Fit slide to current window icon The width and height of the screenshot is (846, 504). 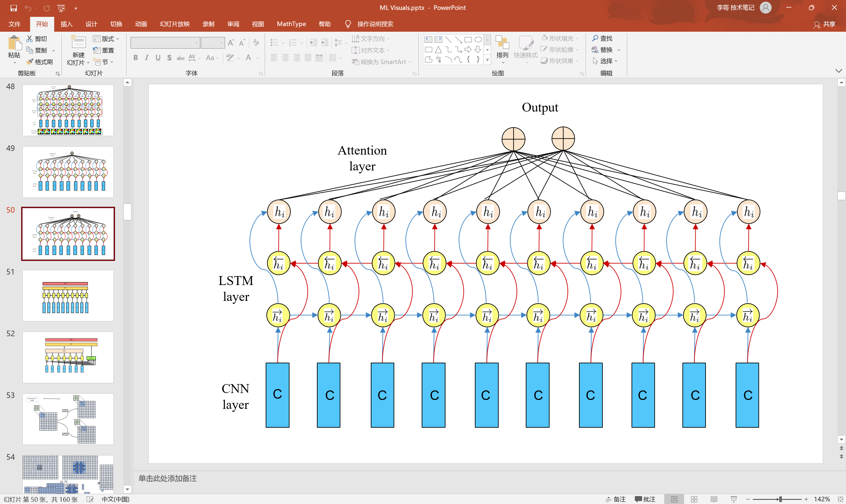click(x=841, y=499)
